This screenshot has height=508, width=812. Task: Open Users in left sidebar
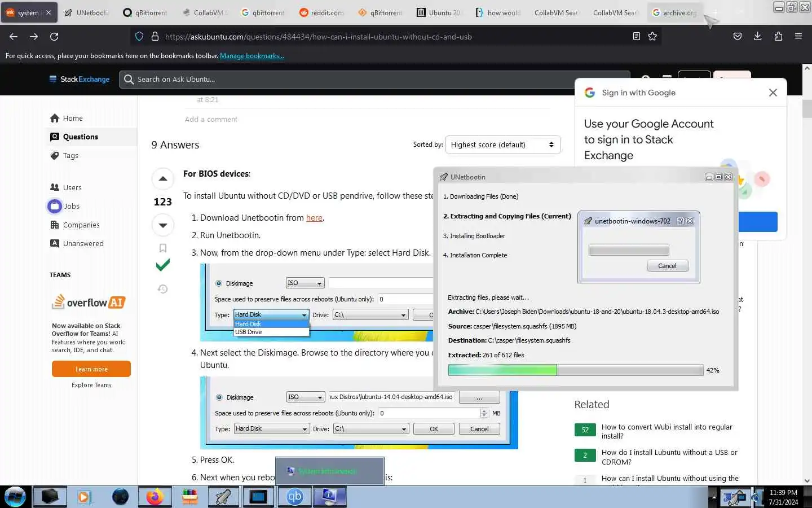tap(66, 187)
